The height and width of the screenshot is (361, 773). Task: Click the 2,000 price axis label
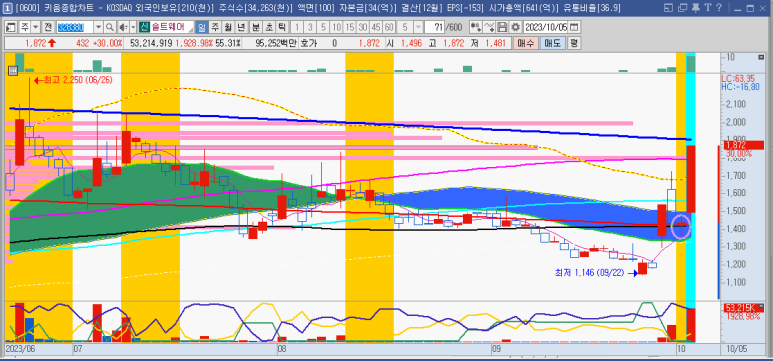(736, 122)
